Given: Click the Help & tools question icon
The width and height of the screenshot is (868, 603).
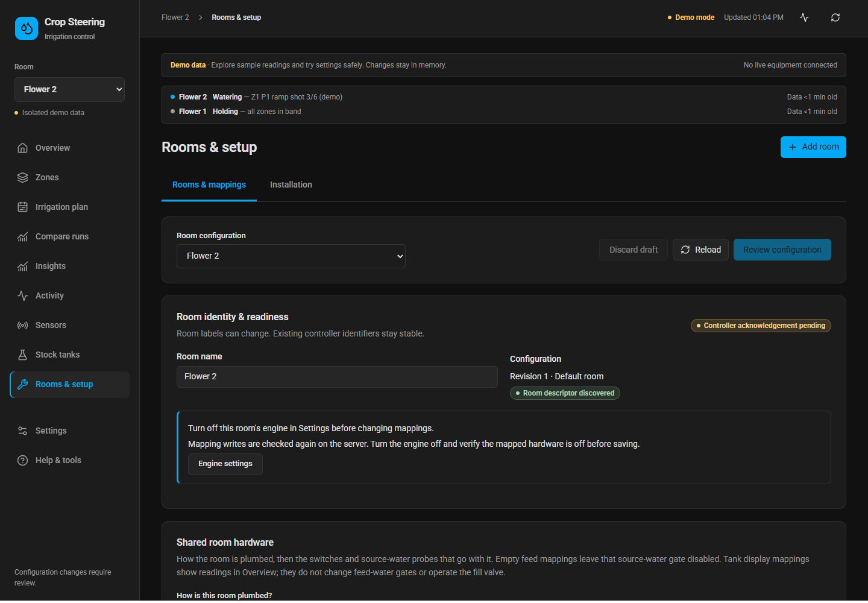Looking at the screenshot, I should tap(23, 460).
